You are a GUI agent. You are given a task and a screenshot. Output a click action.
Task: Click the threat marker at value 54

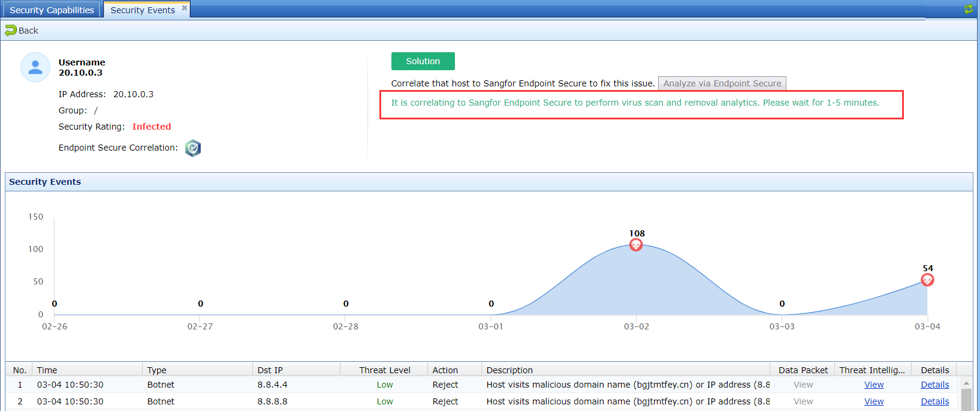927,280
